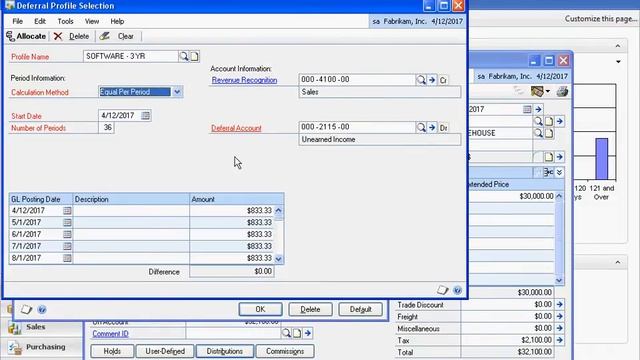The height and width of the screenshot is (360, 640).
Task: Open the Edit menu
Action: [40, 21]
